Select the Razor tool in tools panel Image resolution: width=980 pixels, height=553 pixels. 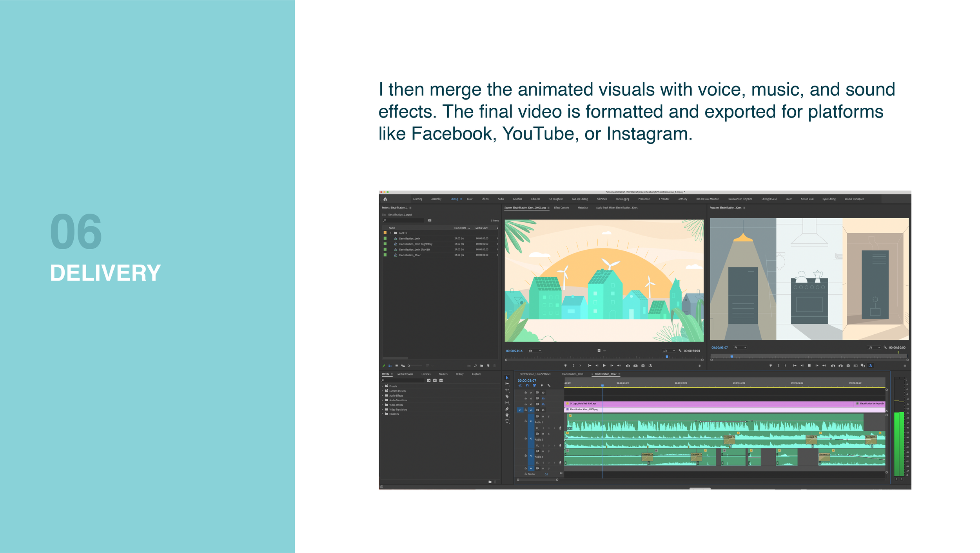pyautogui.click(x=507, y=396)
